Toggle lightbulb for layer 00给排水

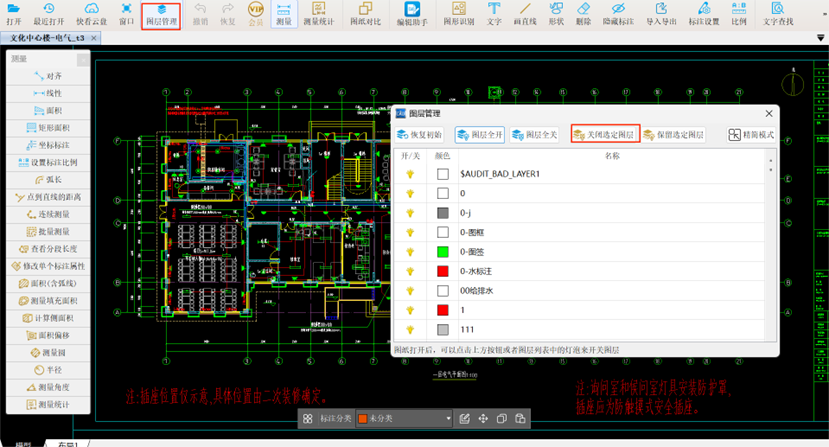(x=410, y=291)
